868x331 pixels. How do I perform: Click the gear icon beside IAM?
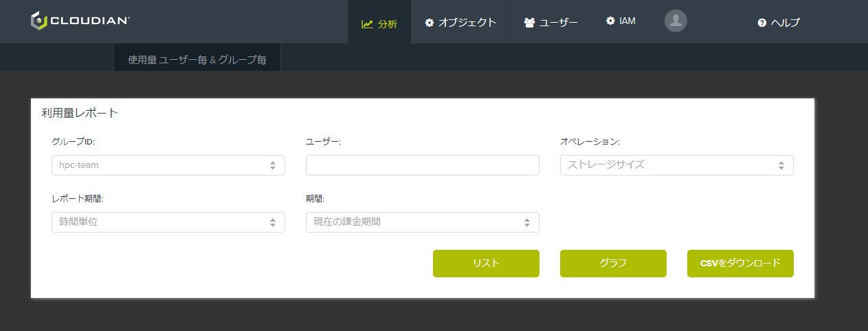pos(610,21)
